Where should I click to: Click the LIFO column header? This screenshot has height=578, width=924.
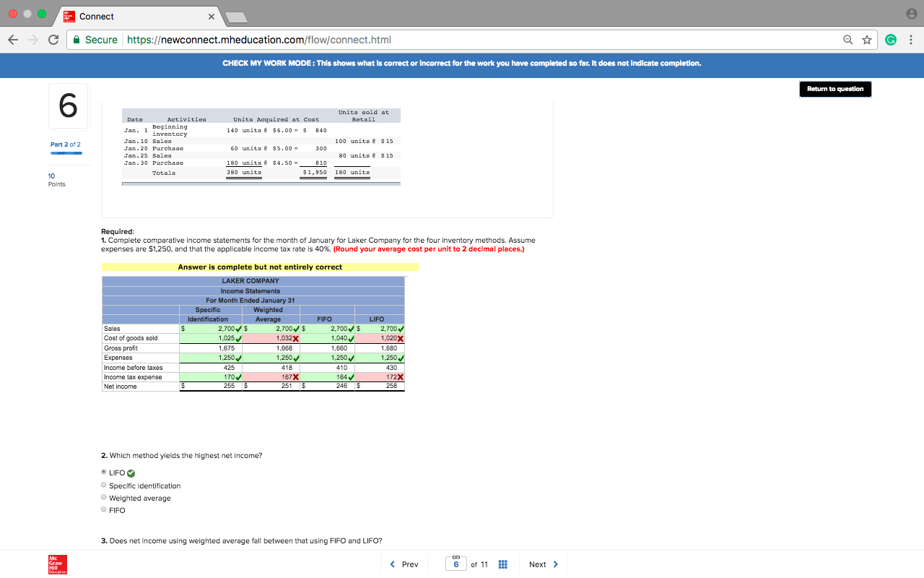pyautogui.click(x=377, y=319)
